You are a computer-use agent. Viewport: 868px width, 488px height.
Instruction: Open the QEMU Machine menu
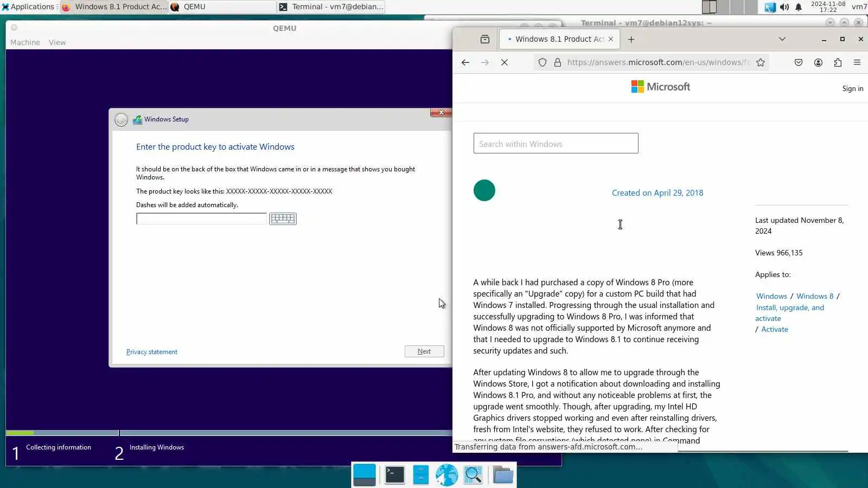coord(25,42)
